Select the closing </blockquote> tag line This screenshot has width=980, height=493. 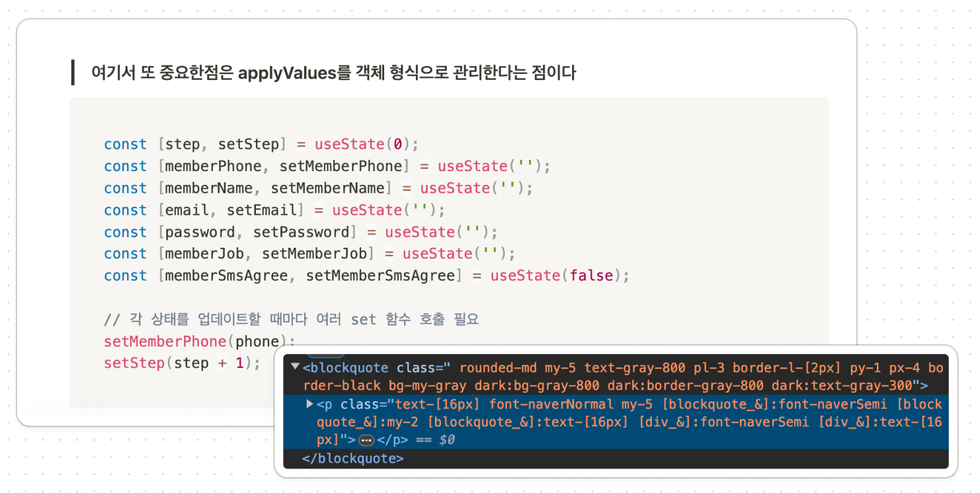point(352,458)
